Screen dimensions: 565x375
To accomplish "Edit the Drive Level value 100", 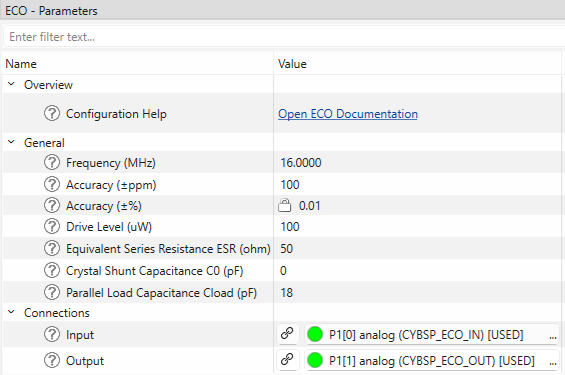I will pos(290,227).
